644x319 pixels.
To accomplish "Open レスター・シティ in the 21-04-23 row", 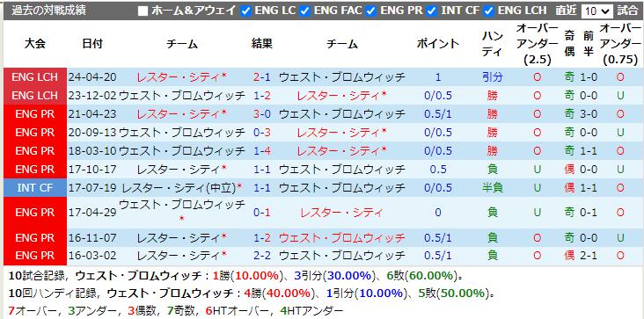I will tap(179, 114).
